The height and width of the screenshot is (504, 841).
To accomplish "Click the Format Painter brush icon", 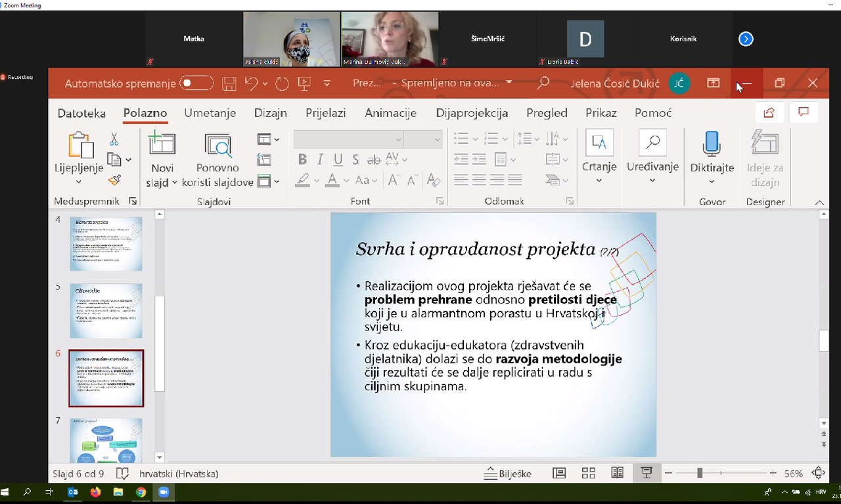I will (x=114, y=180).
